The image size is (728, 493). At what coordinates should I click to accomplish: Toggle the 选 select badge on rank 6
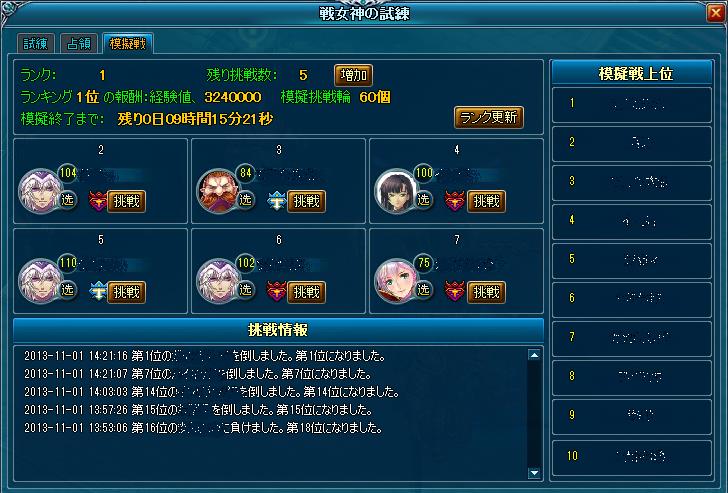246,290
